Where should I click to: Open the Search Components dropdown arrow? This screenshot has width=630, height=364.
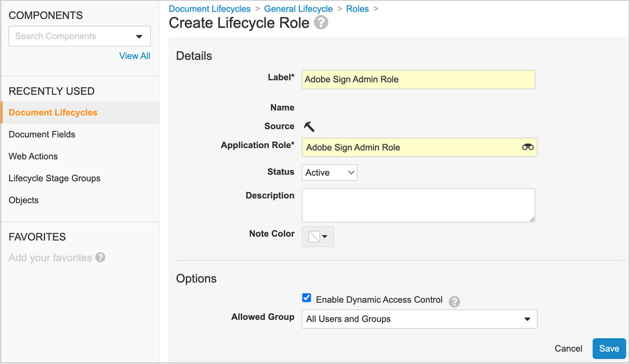coord(139,37)
